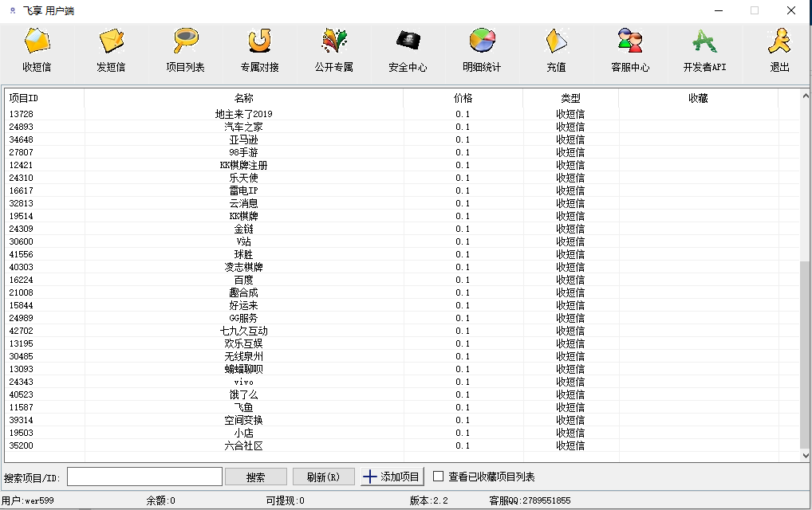Select the row 凌志棋牌

coord(401,267)
